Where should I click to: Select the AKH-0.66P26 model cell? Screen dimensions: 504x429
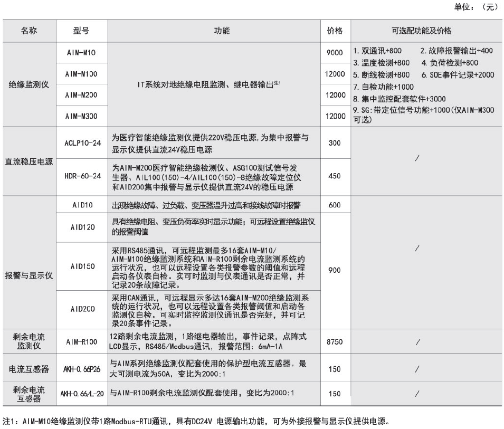[x=82, y=369]
